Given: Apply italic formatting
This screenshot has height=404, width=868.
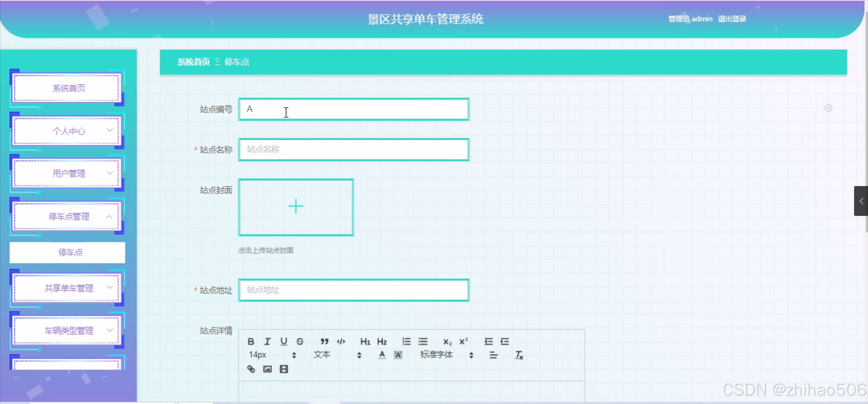Looking at the screenshot, I should pos(267,342).
